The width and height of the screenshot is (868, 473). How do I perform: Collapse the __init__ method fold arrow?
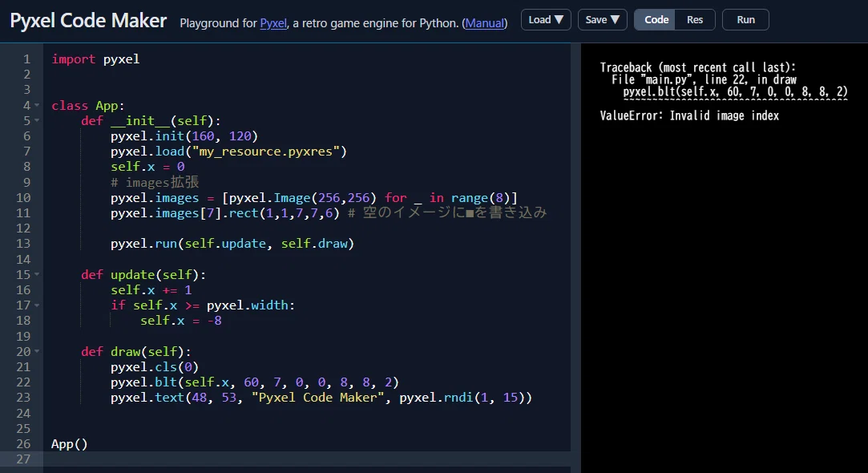click(x=37, y=120)
